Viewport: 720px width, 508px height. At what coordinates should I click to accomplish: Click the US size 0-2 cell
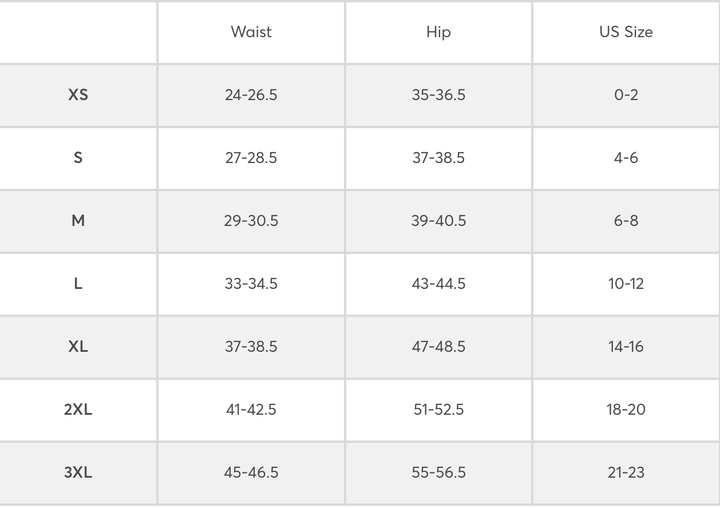[626, 95]
